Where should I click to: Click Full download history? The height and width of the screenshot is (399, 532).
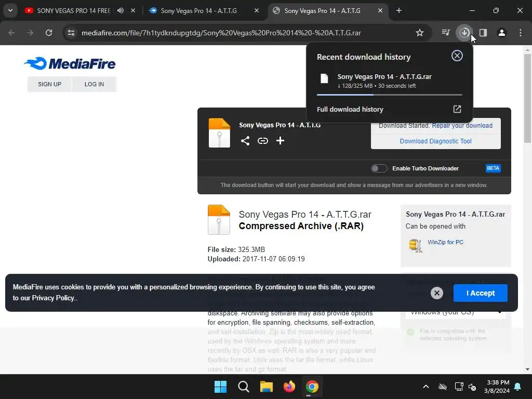(350, 109)
